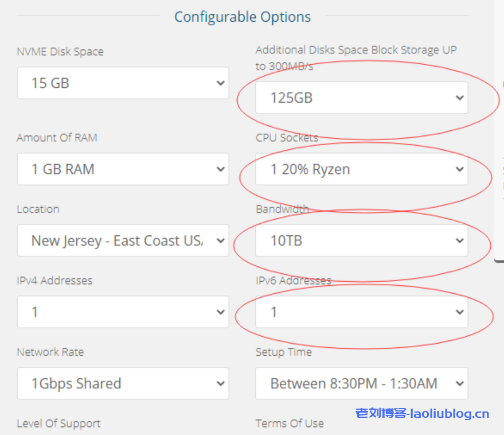Click the Terms Of Use label
The image size is (504, 435).
tap(290, 424)
